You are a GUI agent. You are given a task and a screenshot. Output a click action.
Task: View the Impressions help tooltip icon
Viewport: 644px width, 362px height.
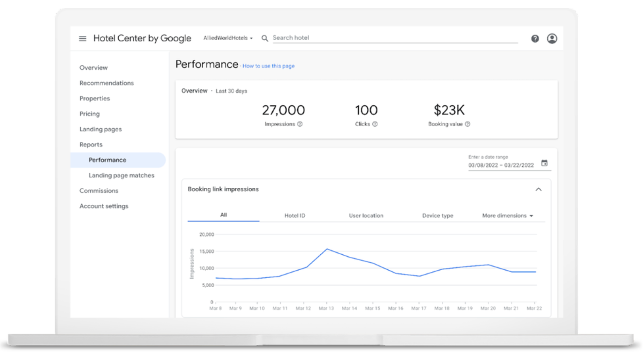tap(300, 124)
